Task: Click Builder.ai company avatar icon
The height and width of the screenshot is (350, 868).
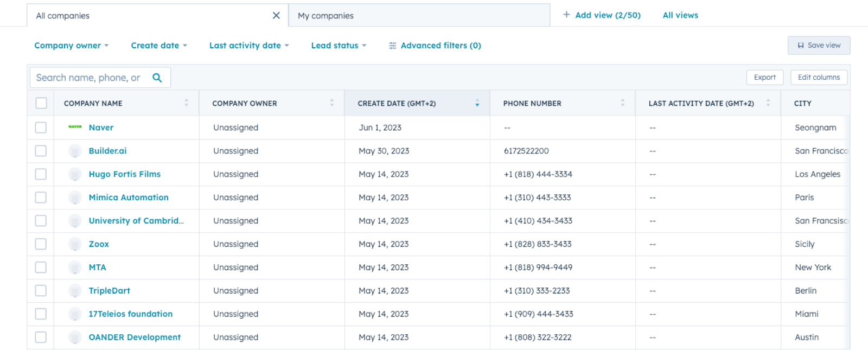Action: coord(75,151)
